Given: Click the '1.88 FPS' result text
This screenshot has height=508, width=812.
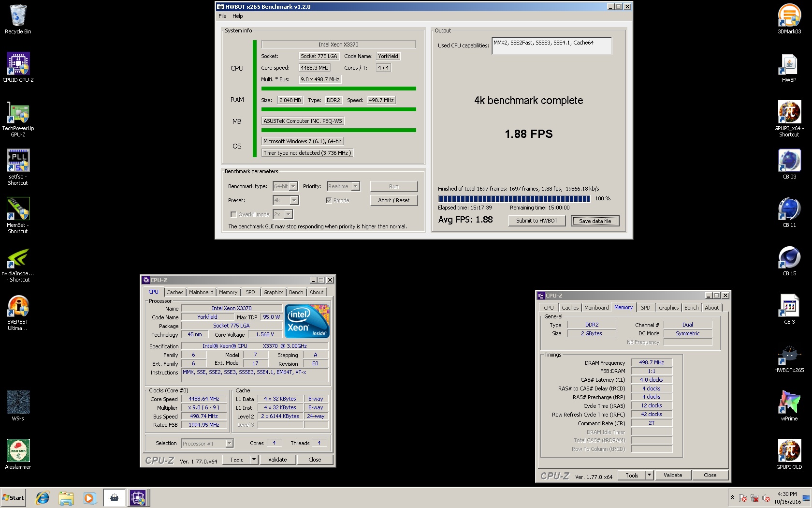Looking at the screenshot, I should pyautogui.click(x=528, y=134).
